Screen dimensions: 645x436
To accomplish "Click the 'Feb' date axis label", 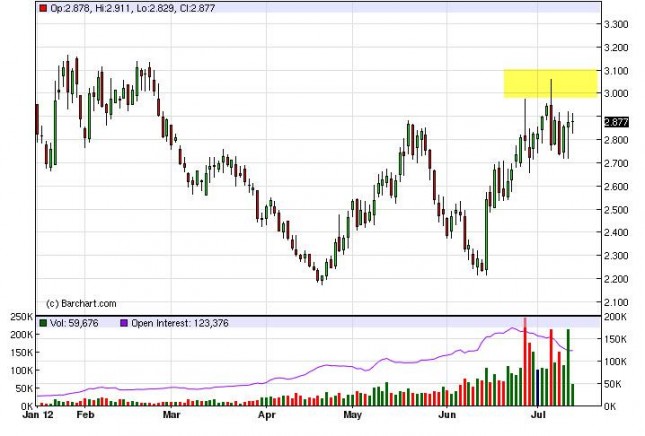I will [85, 415].
